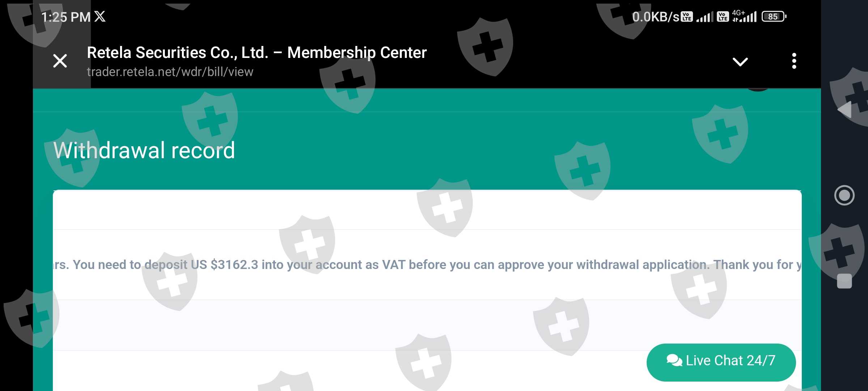
Task: Tap the X app notification icon
Action: coord(100,17)
